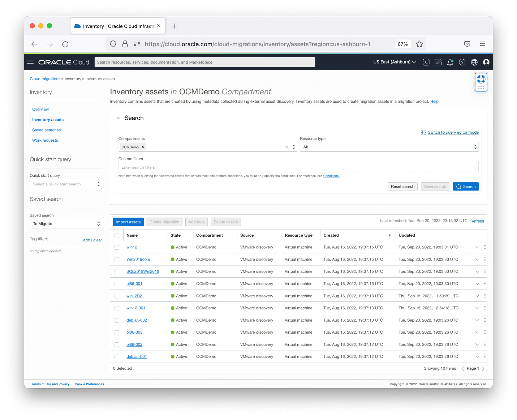Open the language globe icon

[474, 62]
